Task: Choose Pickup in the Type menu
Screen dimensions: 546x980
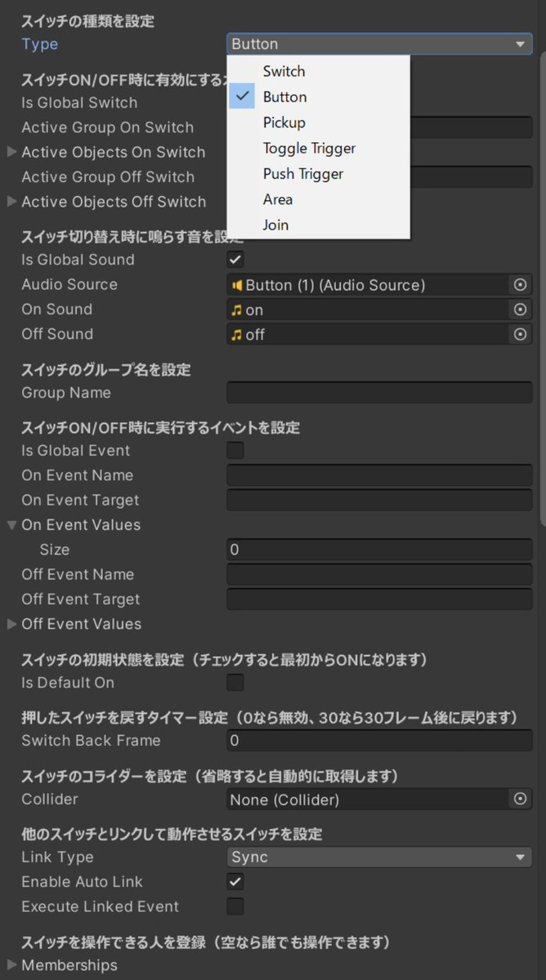Action: (x=318, y=122)
